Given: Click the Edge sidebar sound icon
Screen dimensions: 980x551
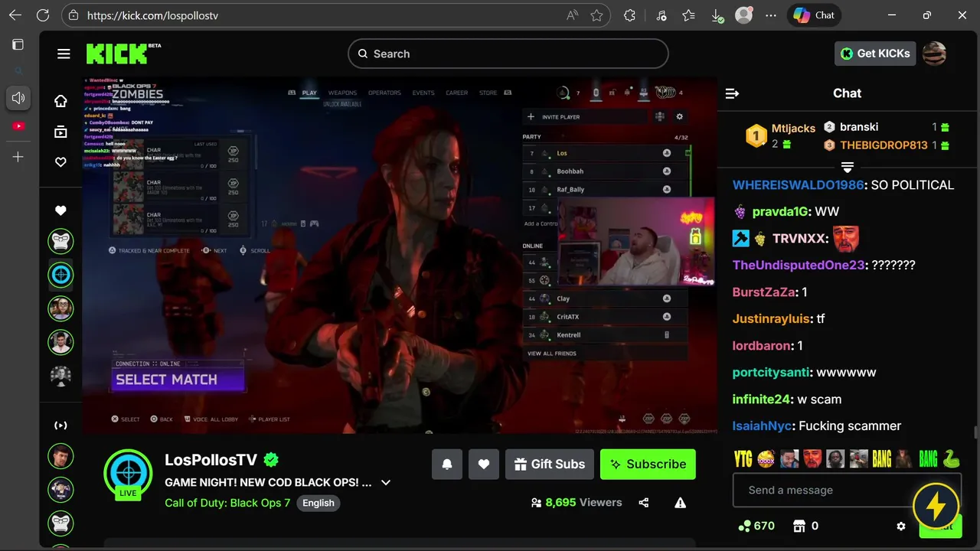Looking at the screenshot, I should coord(18,98).
